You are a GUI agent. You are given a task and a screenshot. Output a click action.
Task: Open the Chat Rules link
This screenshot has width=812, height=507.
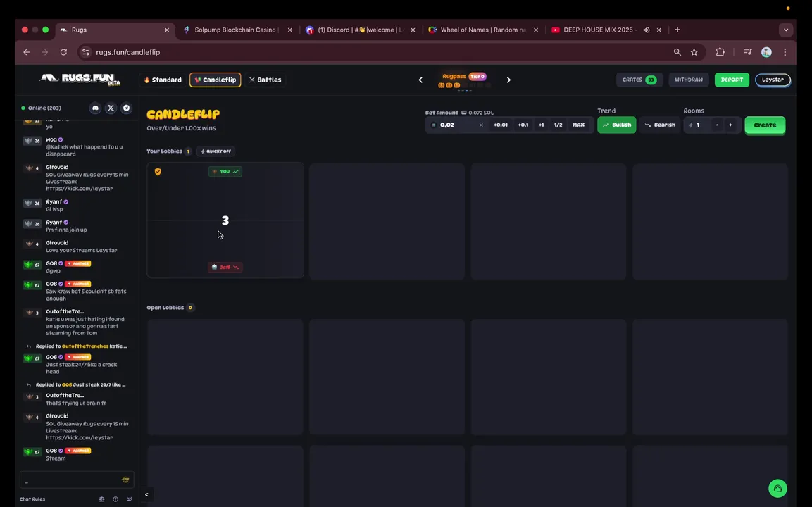coord(32,499)
